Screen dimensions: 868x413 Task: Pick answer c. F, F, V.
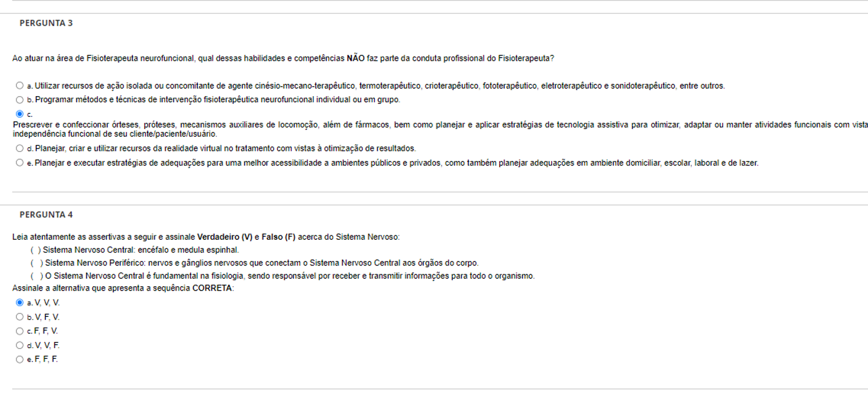[x=20, y=331]
